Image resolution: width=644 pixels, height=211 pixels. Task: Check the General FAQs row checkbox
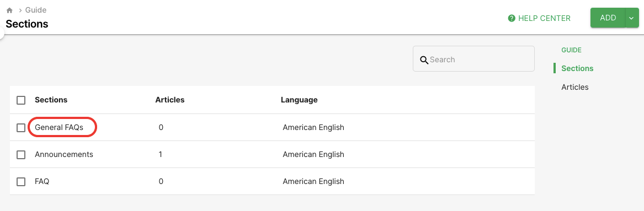[21, 128]
